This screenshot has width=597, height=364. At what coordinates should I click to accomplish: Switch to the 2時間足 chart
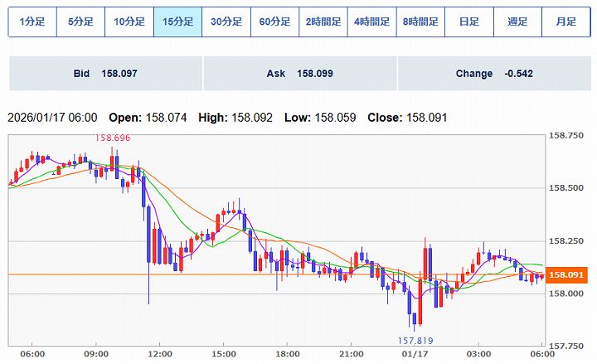click(x=323, y=22)
